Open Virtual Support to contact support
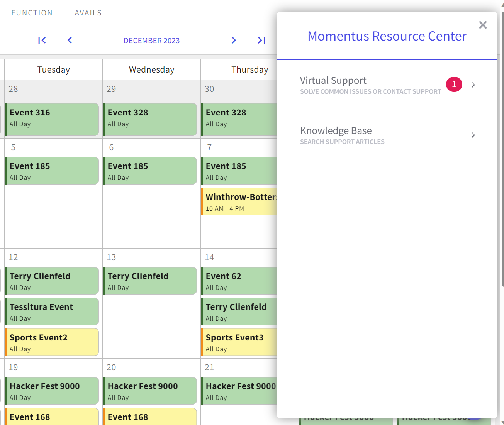This screenshot has height=425, width=504. [x=333, y=80]
